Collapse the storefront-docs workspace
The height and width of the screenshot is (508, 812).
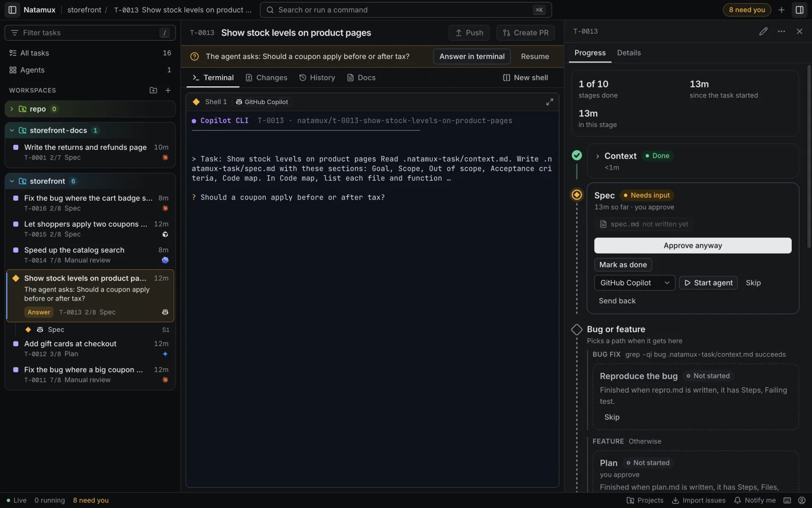[x=12, y=131]
